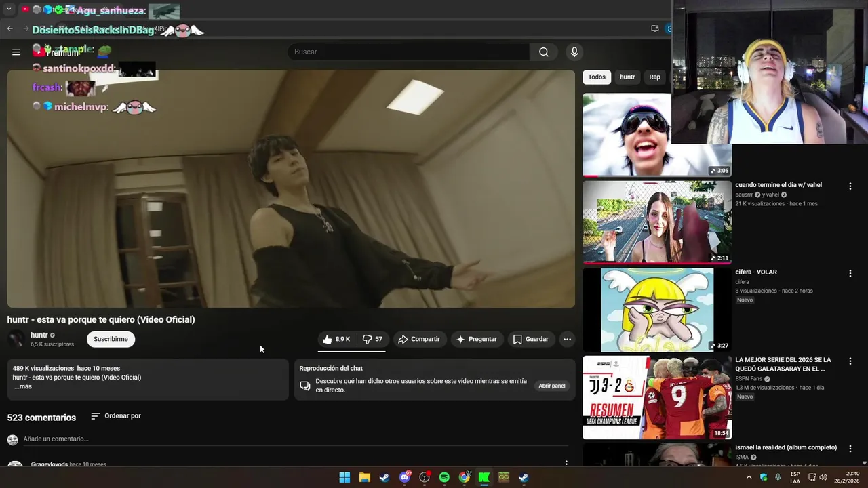Focus the Buscar search field
The image size is (868, 488).
408,52
